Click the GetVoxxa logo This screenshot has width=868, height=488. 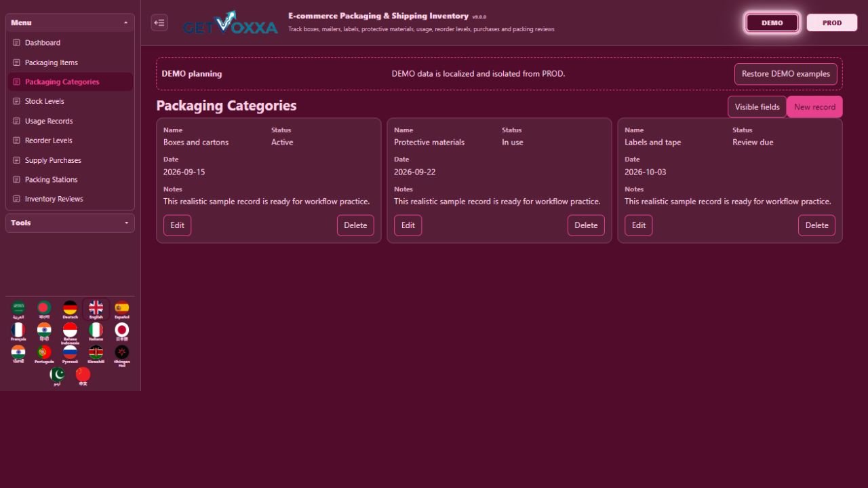[x=230, y=23]
